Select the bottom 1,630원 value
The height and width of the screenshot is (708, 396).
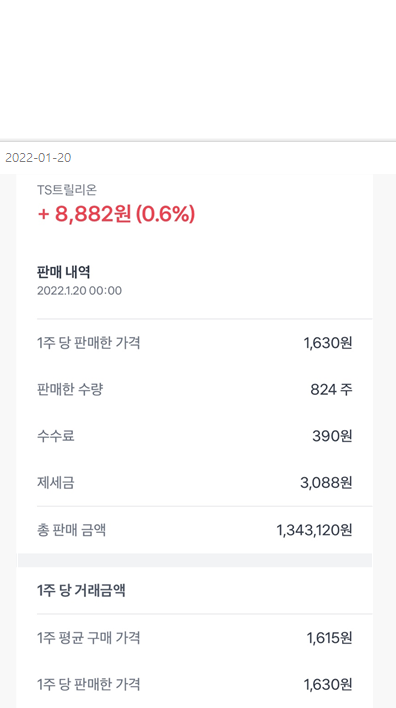328,685
